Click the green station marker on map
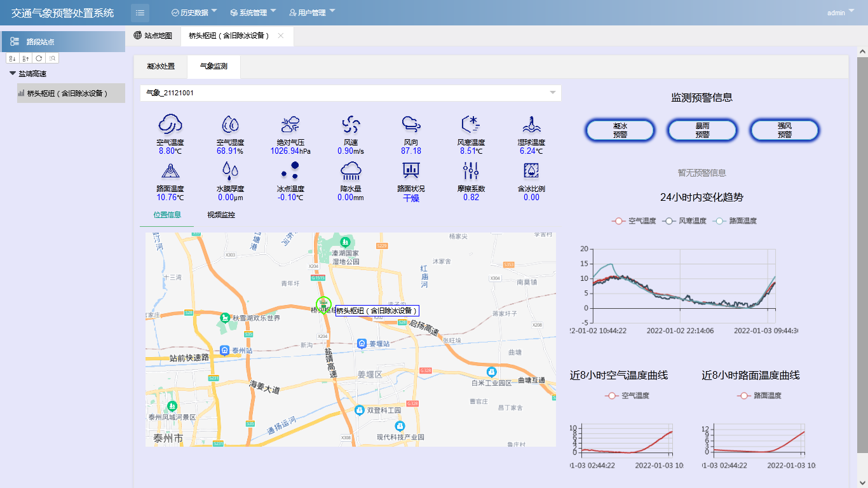 324,304
